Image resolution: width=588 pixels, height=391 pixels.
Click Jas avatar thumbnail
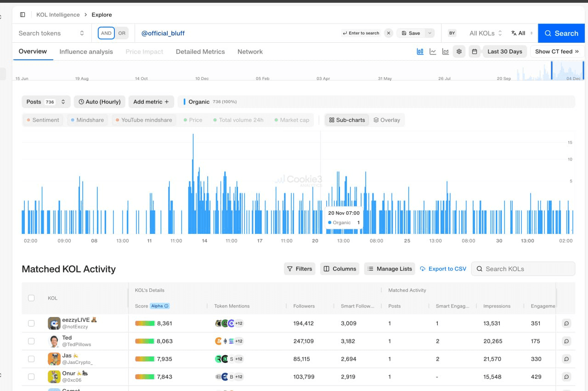[x=54, y=359]
